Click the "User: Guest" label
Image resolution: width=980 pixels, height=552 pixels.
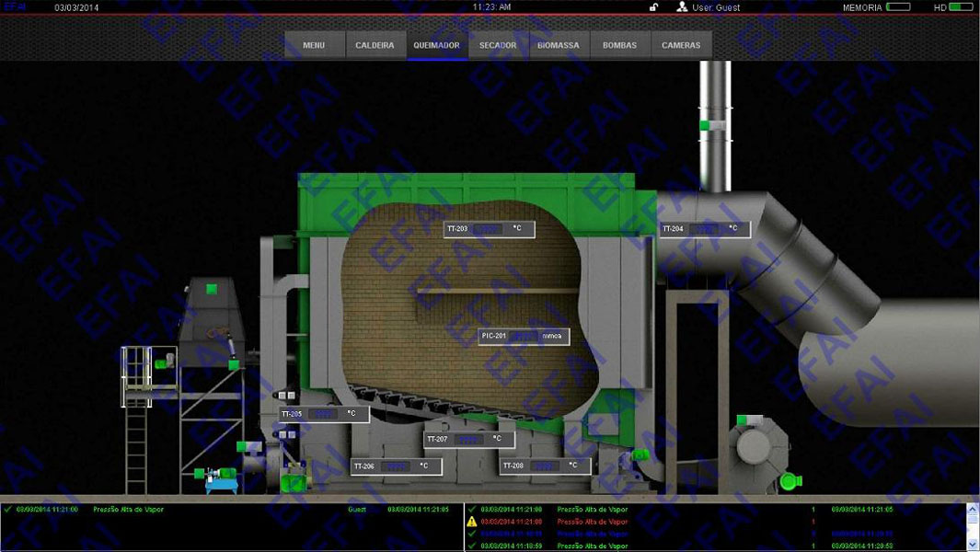[716, 7]
